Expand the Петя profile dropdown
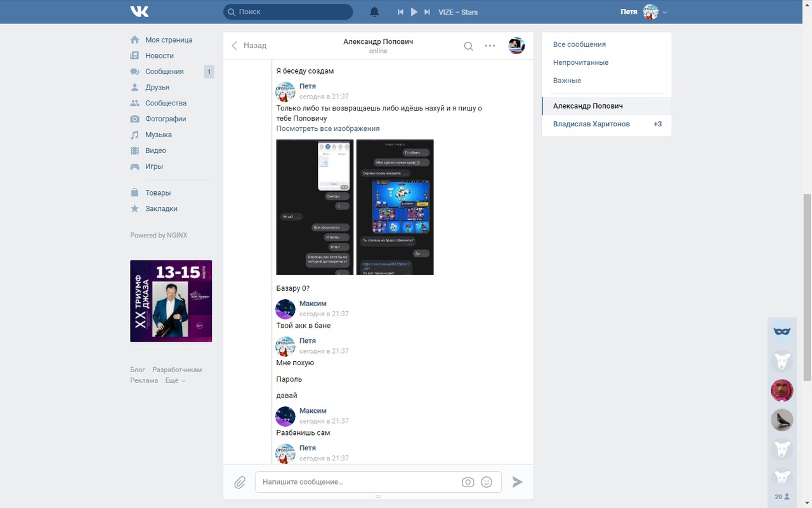812x508 pixels. point(664,12)
